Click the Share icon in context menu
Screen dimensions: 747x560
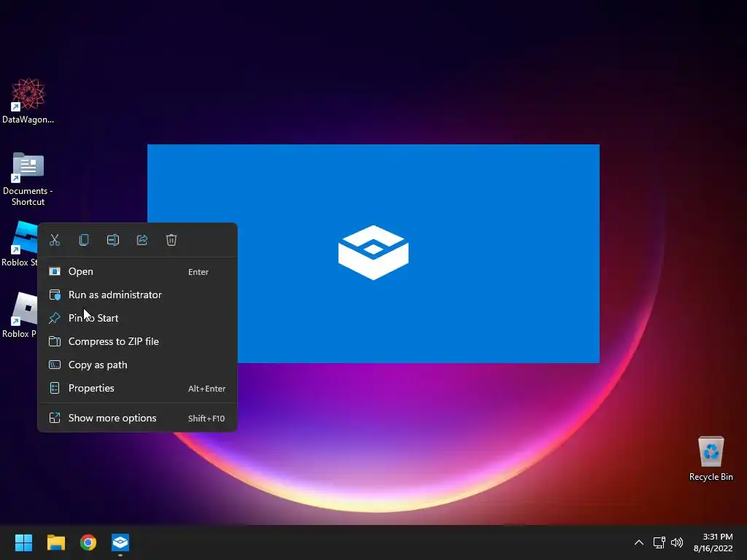142,240
